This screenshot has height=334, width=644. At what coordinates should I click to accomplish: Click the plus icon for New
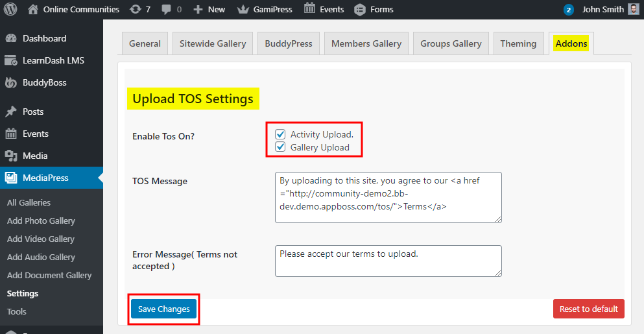[x=198, y=10]
